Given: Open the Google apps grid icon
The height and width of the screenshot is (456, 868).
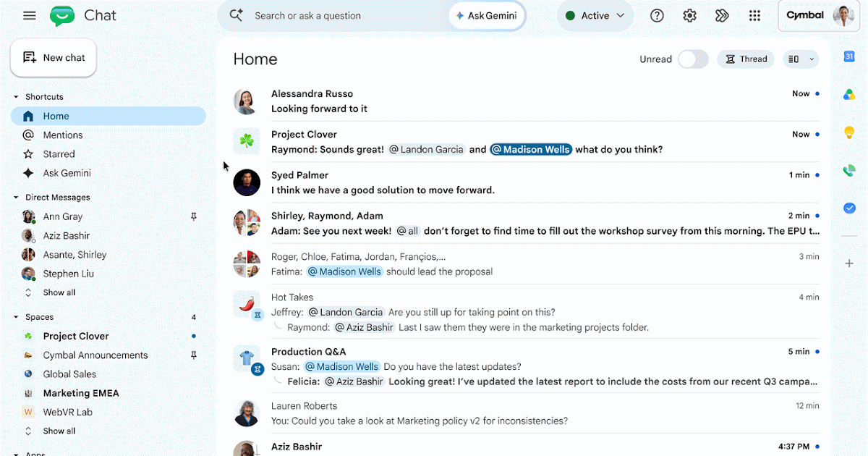Looking at the screenshot, I should (x=754, y=15).
